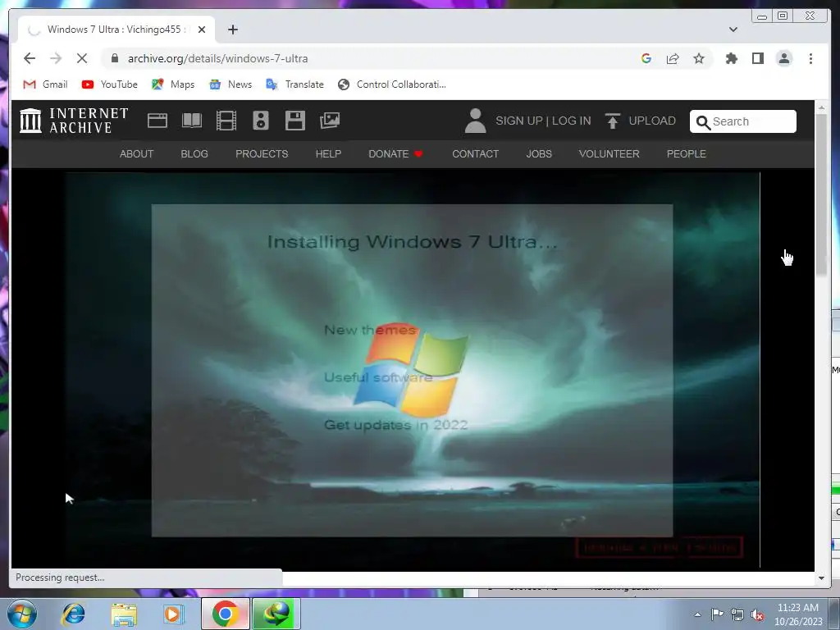Open Chrome's three-dot menu

[810, 58]
